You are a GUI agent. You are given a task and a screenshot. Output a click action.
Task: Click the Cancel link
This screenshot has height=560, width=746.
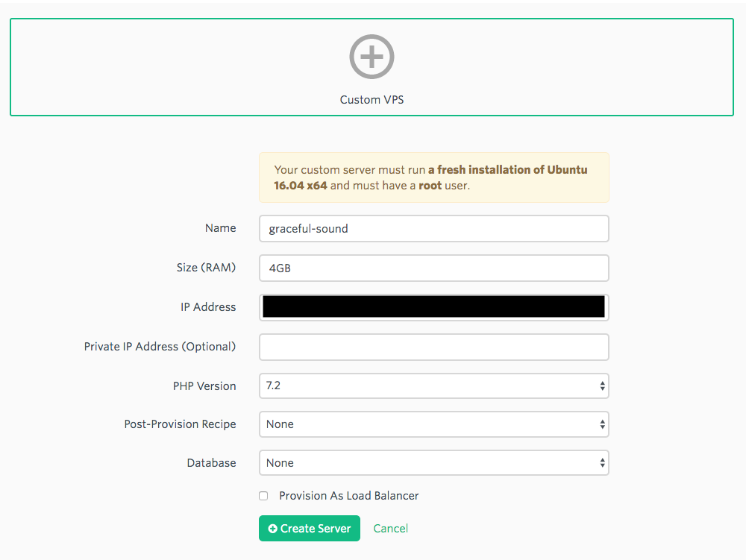[x=391, y=529]
